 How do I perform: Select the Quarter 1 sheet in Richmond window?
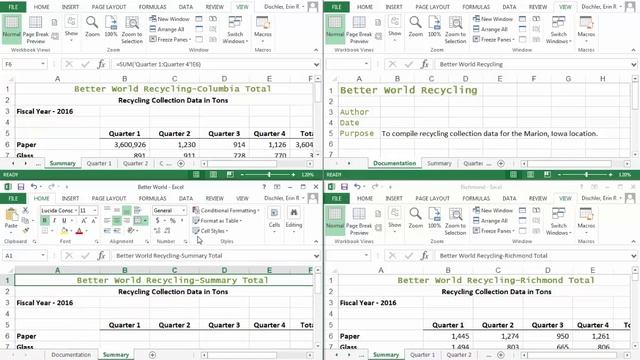click(422, 355)
